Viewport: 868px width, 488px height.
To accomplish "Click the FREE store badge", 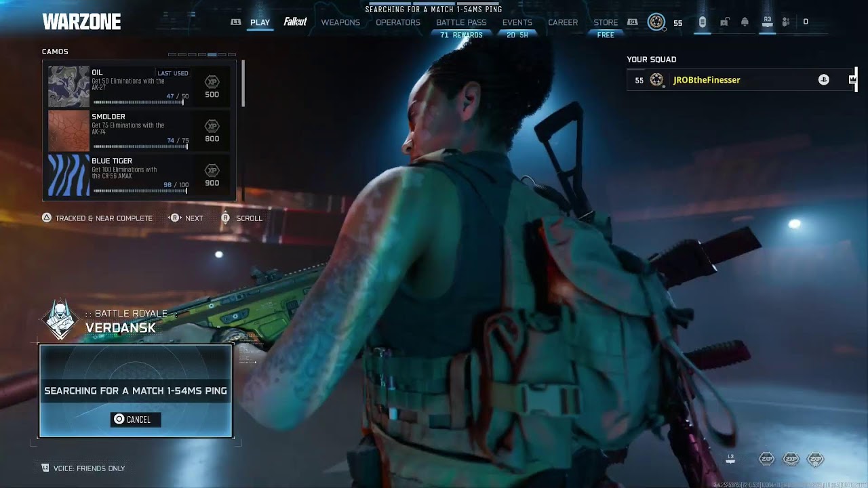I will (606, 35).
